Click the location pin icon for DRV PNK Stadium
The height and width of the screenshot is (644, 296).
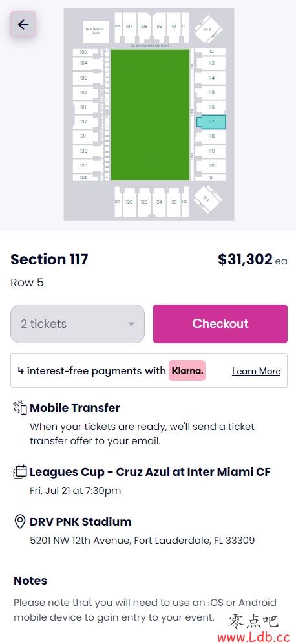19,522
